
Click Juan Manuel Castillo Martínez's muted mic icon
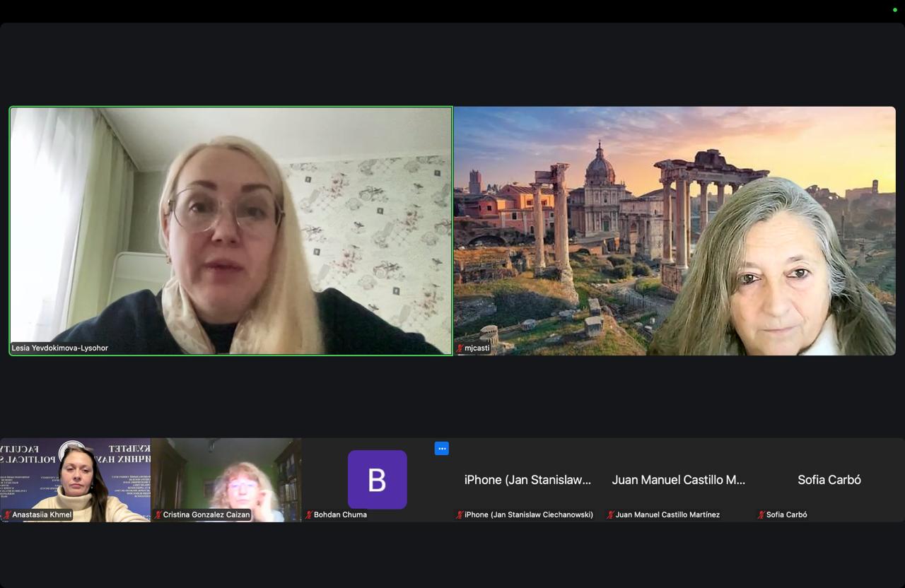click(611, 515)
